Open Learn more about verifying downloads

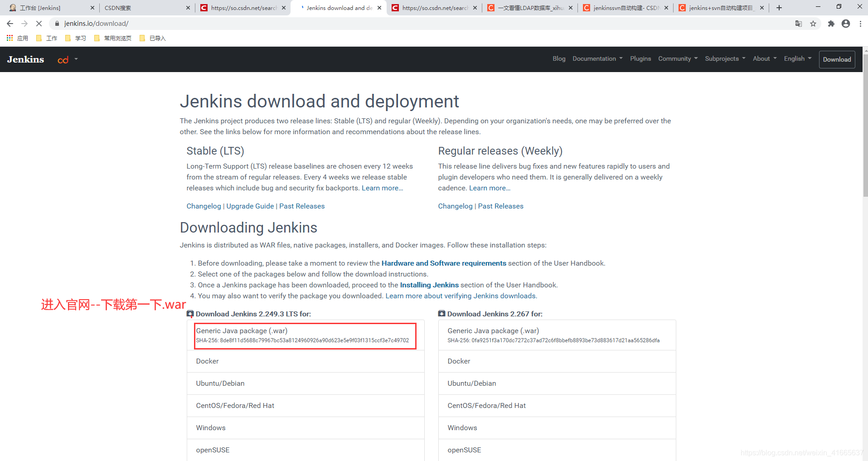pos(461,296)
